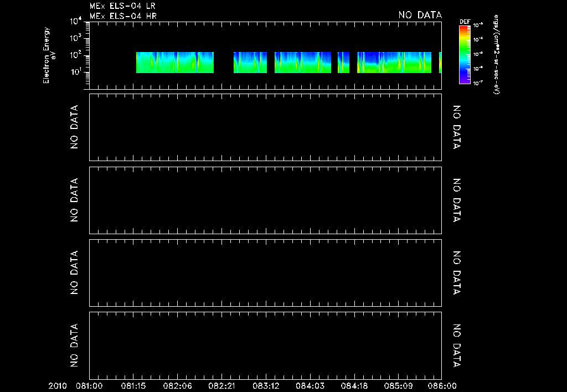Click the '085:09' time axis label
This screenshot has width=567, height=392.
pos(399,386)
